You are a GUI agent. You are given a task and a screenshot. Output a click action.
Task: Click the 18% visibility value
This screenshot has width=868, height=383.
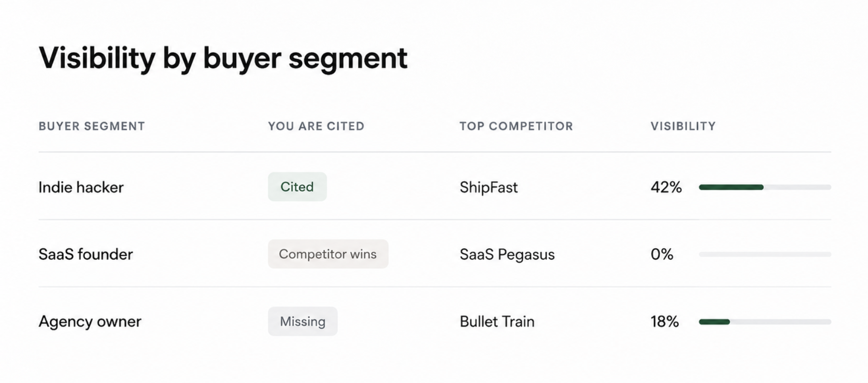665,321
